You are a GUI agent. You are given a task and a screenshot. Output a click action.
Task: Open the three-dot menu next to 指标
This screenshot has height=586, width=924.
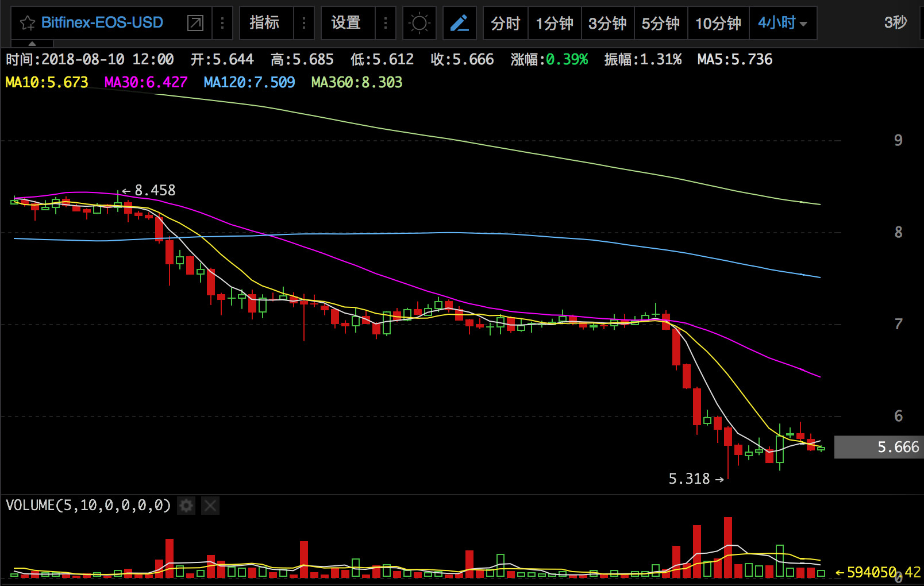304,23
